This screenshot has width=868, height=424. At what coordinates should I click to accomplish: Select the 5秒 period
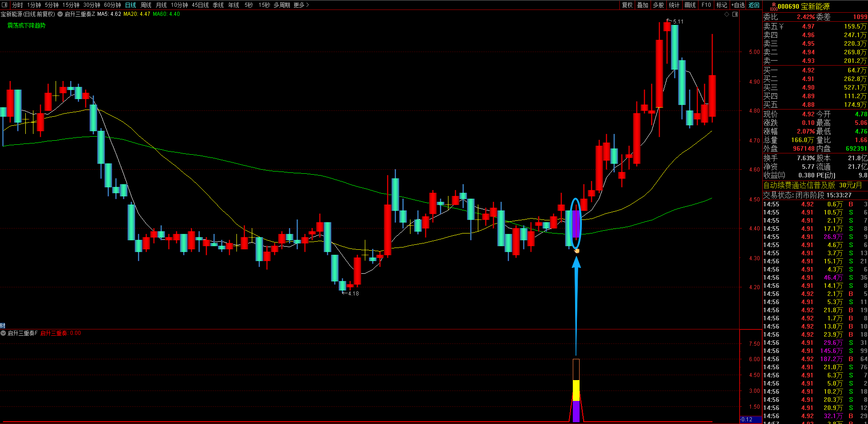[x=249, y=5]
